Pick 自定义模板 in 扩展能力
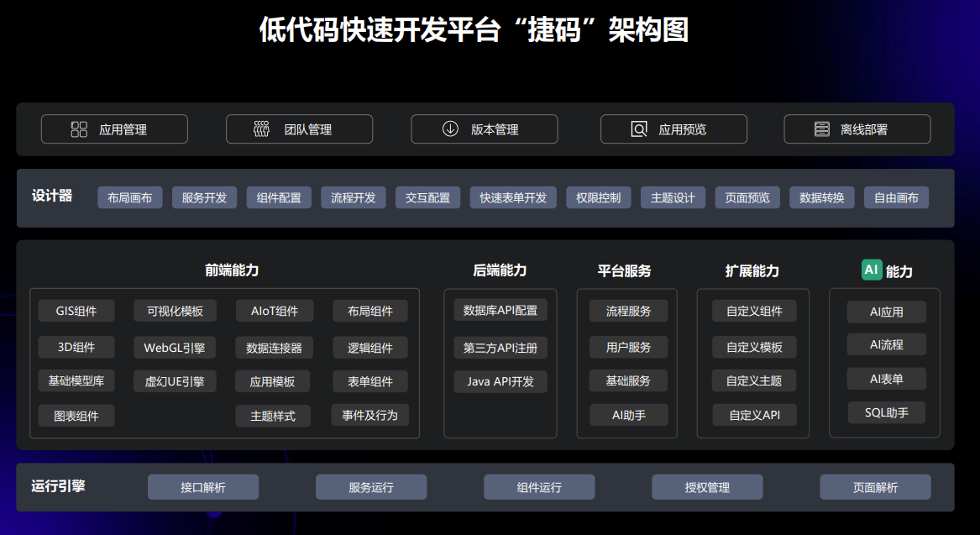The image size is (980, 535). pyautogui.click(x=754, y=347)
